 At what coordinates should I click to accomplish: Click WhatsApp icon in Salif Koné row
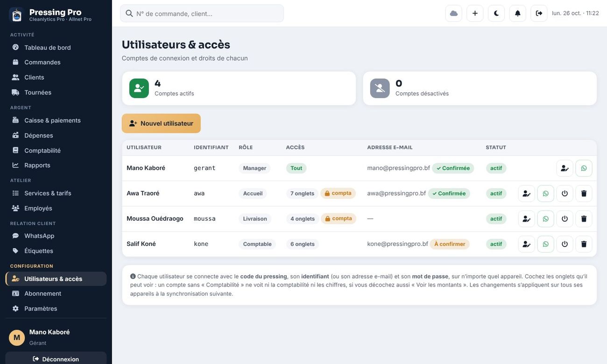click(545, 244)
